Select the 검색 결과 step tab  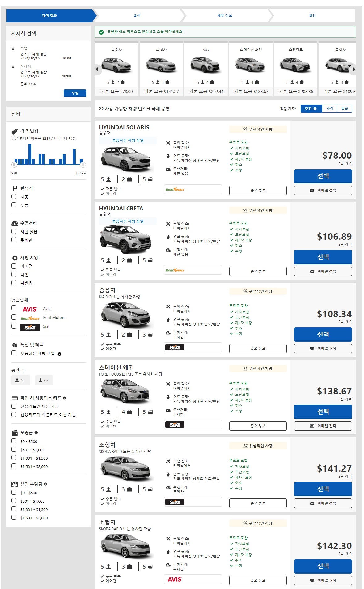[x=49, y=16]
